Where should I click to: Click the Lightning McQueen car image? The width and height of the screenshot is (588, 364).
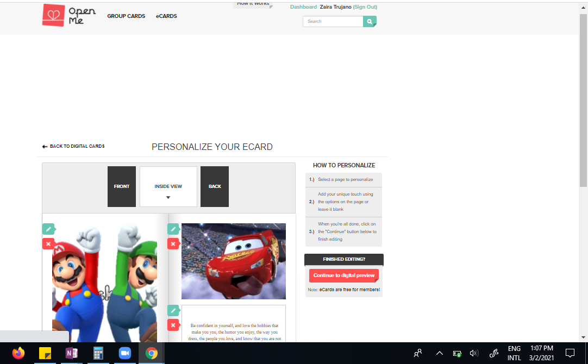pyautogui.click(x=234, y=261)
